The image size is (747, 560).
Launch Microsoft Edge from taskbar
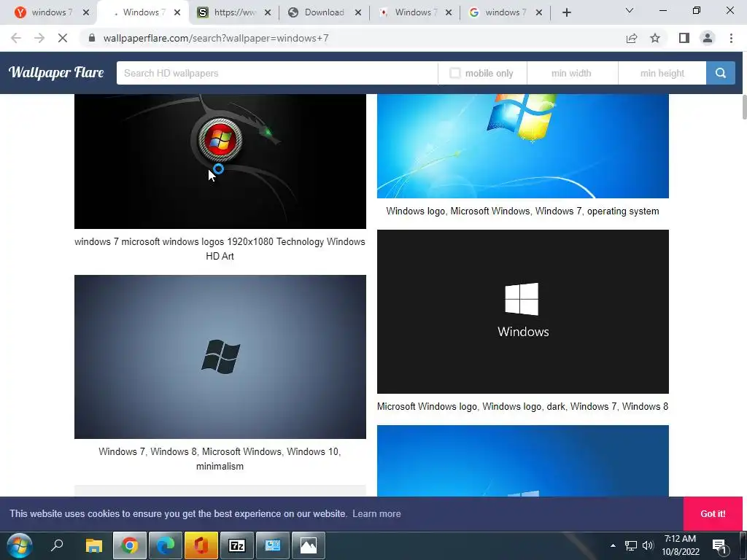(x=166, y=545)
